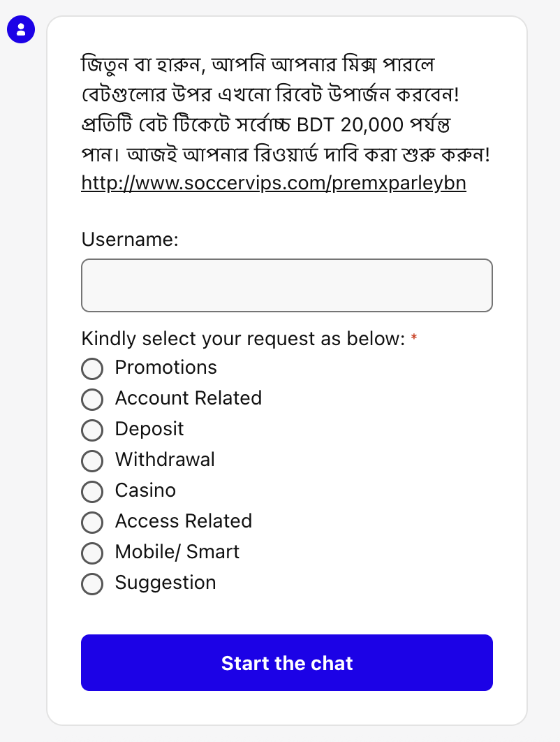Select the Account Related option

click(92, 400)
